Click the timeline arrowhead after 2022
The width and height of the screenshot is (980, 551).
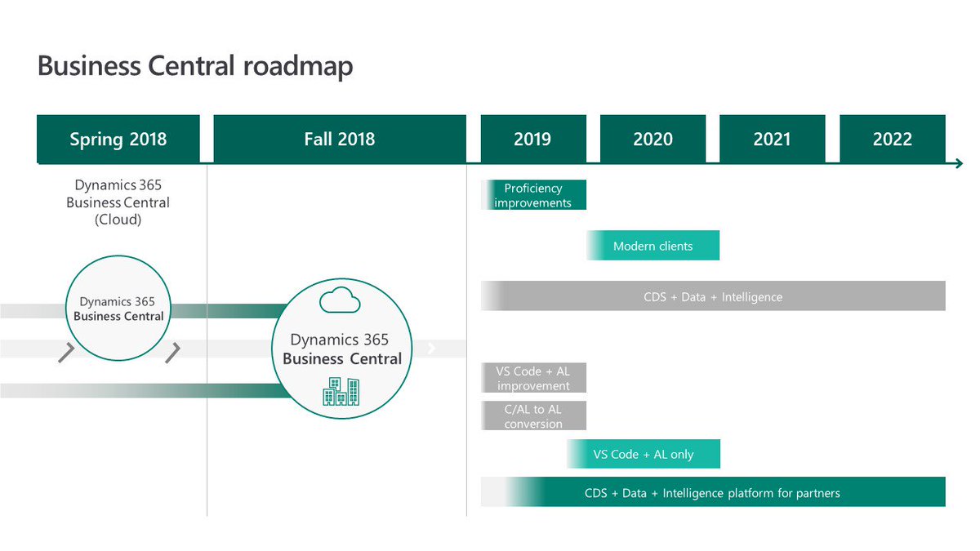tap(958, 164)
